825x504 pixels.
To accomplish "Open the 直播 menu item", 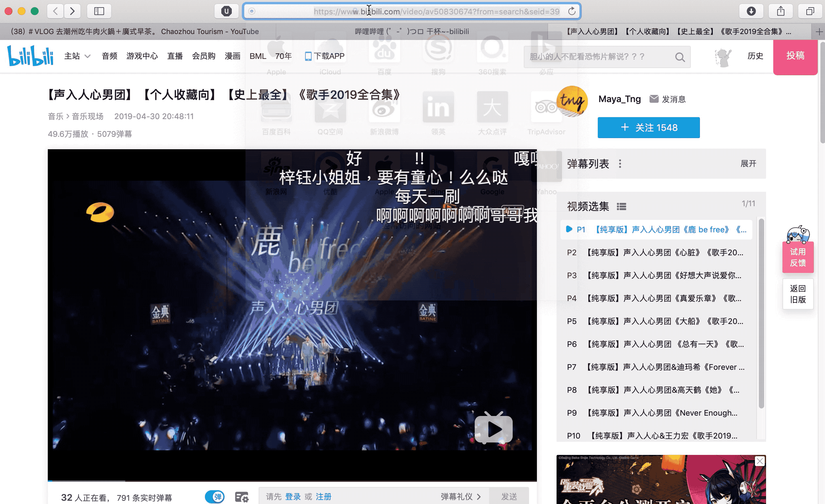I will click(x=175, y=56).
